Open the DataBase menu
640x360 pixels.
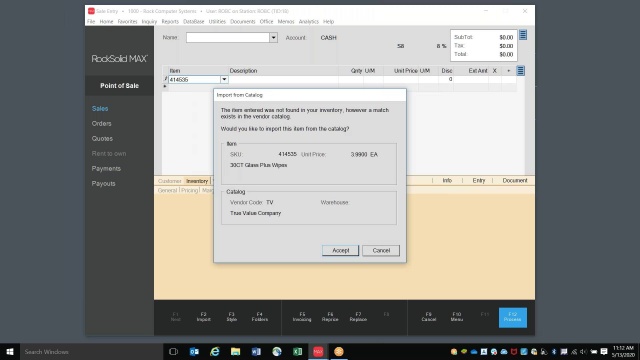[x=193, y=22]
